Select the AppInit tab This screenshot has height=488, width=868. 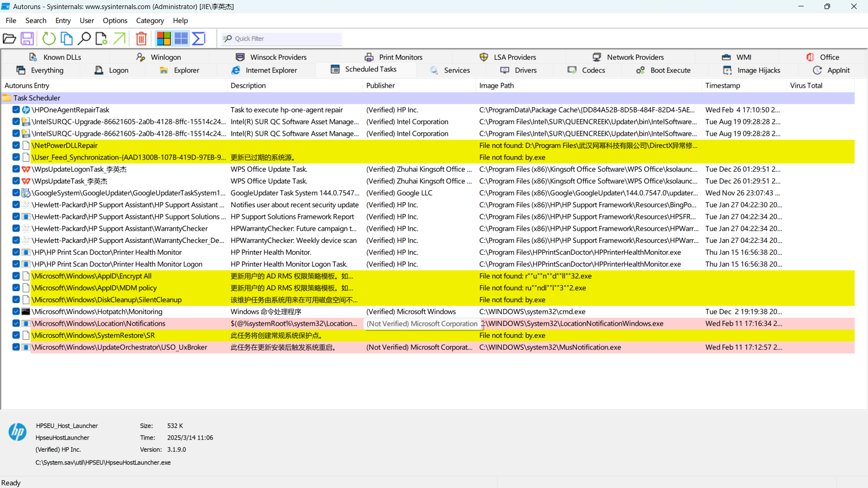point(832,70)
